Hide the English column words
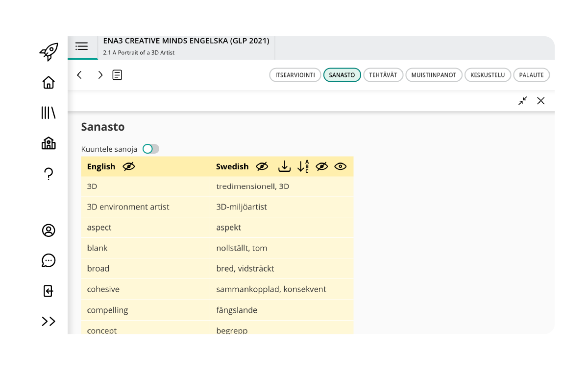The image size is (588, 371). pyautogui.click(x=129, y=166)
